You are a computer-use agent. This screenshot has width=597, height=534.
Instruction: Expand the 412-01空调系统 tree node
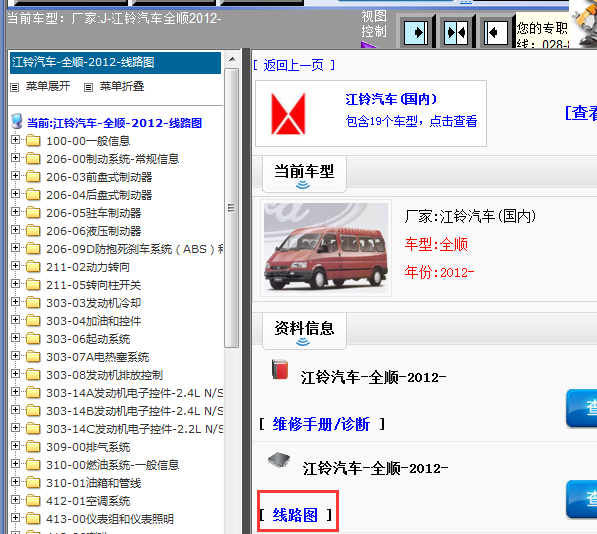click(x=15, y=499)
